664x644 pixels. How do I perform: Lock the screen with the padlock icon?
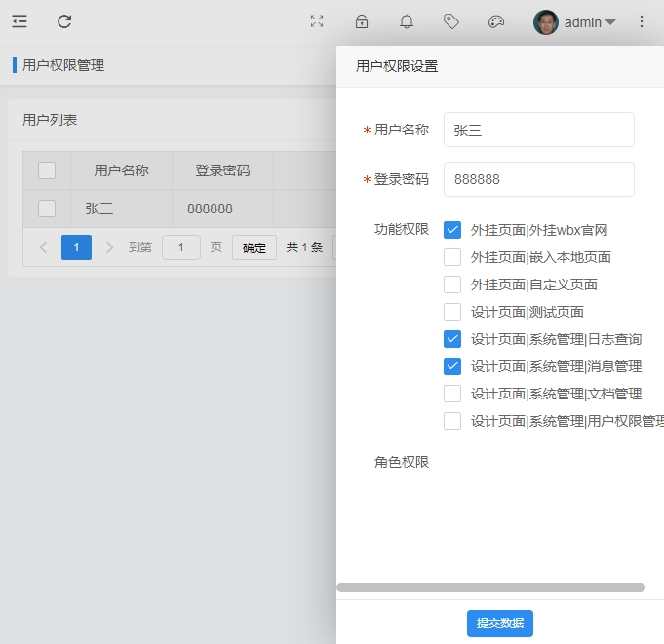(x=362, y=21)
